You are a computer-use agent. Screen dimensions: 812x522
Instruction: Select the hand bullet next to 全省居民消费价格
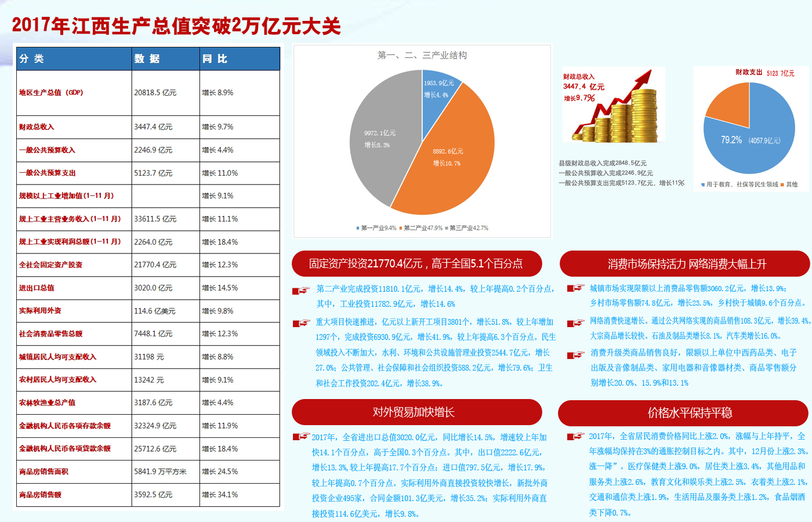coord(575,436)
